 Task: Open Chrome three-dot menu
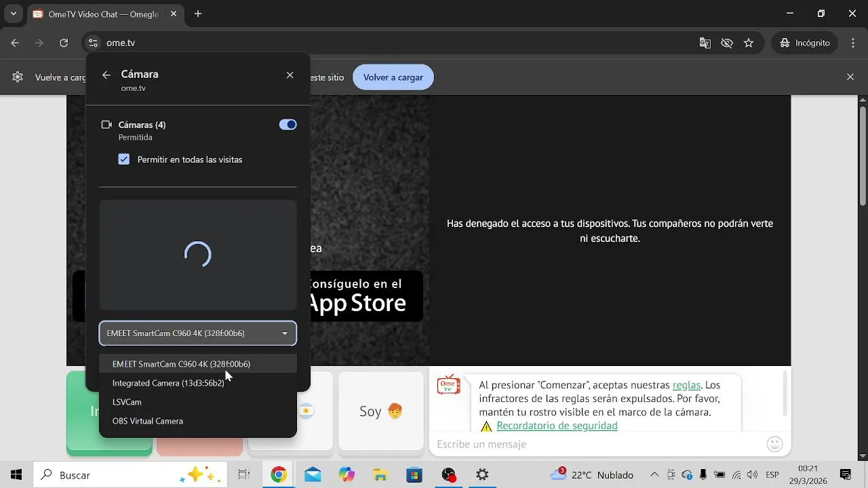(x=853, y=43)
